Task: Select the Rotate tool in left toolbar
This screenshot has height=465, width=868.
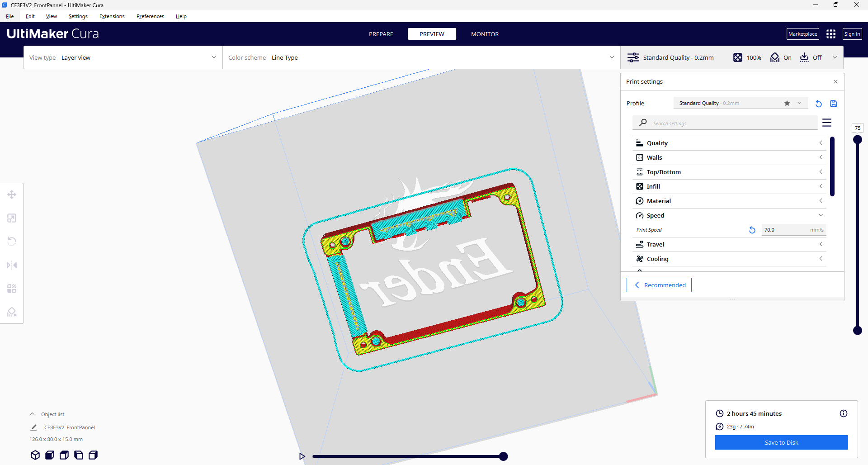Action: click(12, 242)
